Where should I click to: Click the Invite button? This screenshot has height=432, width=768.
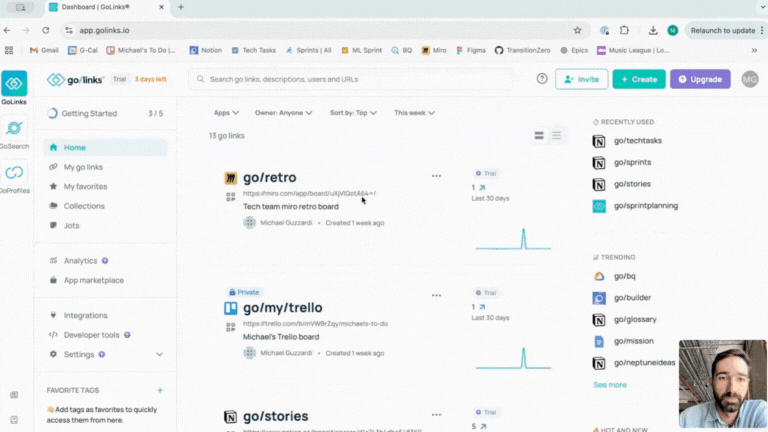click(581, 79)
